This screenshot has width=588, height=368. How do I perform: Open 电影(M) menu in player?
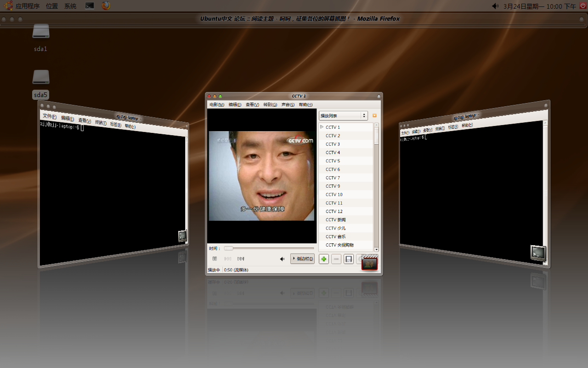coord(217,105)
